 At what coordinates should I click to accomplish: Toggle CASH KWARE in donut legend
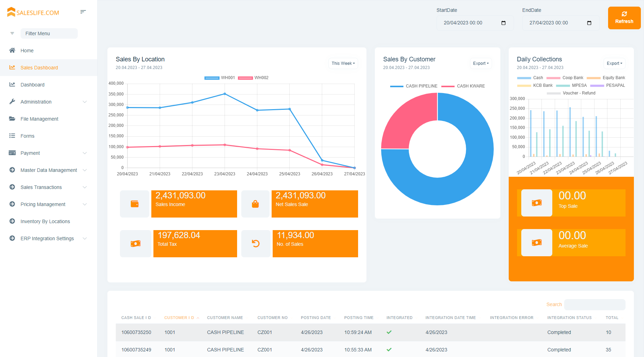tap(463, 86)
